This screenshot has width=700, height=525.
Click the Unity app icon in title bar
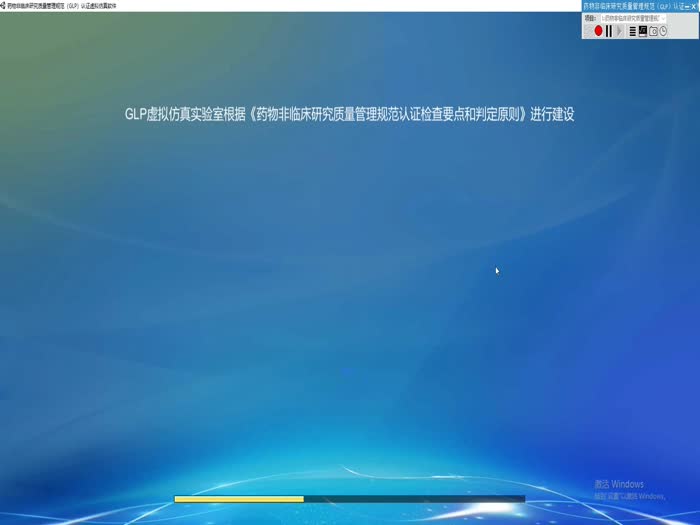click(4, 5)
